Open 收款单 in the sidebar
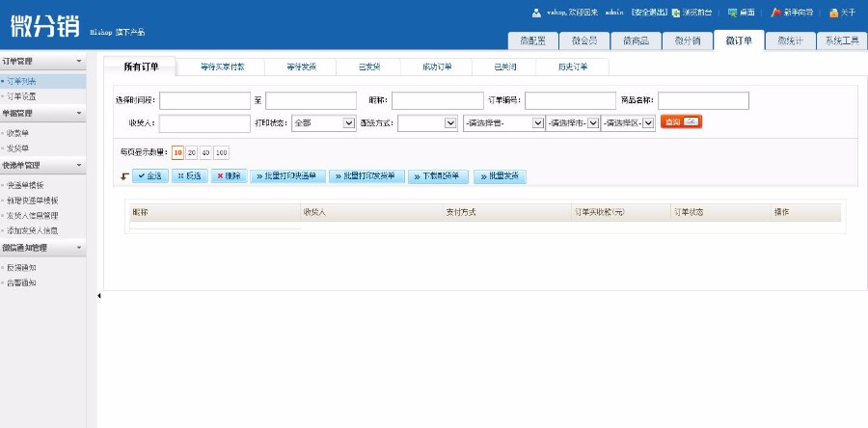 point(17,133)
